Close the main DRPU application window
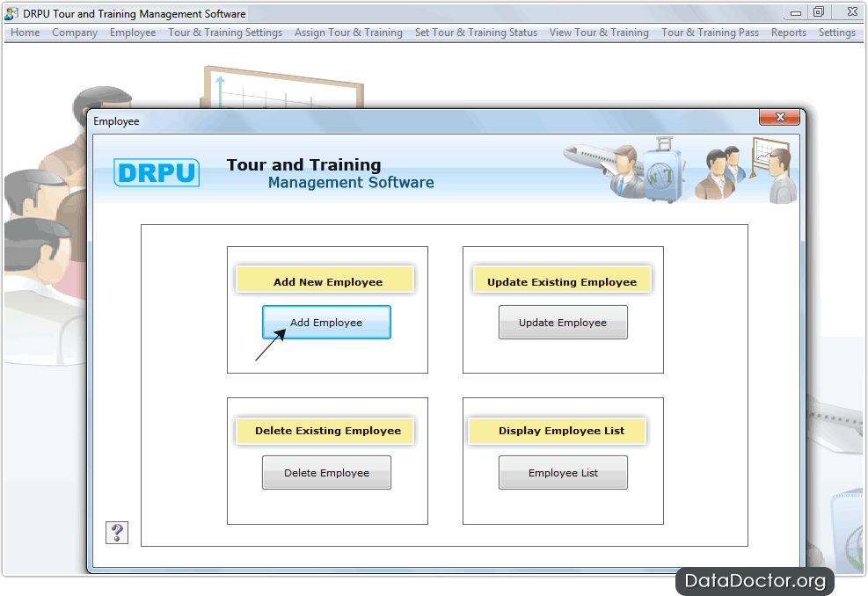This screenshot has width=868, height=596. coord(852,12)
